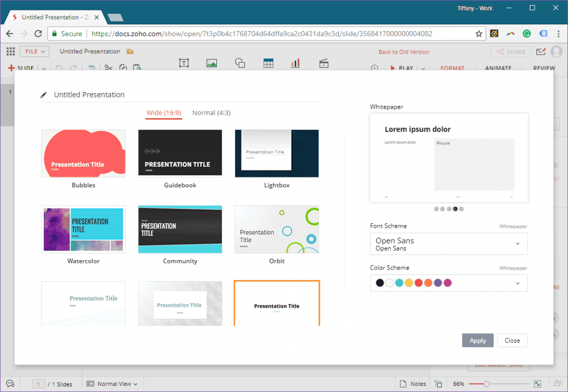Toggle the Notes pane

pos(413,383)
